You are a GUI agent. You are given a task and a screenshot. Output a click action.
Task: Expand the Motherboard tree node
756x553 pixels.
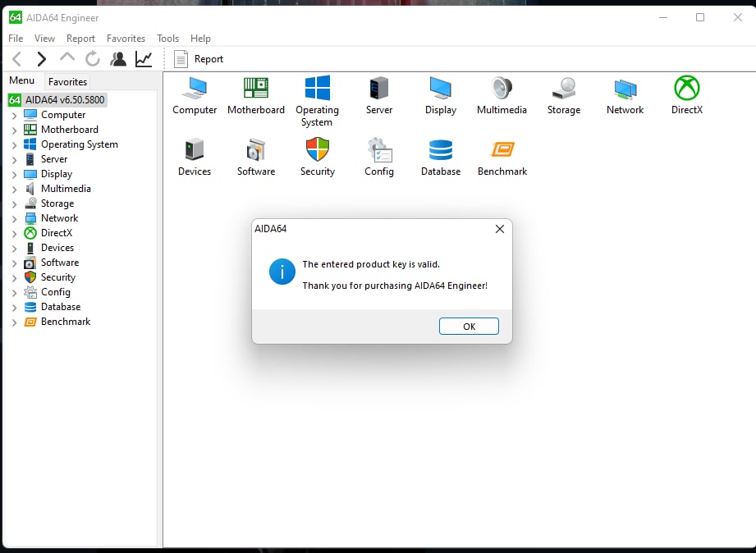[x=15, y=130]
